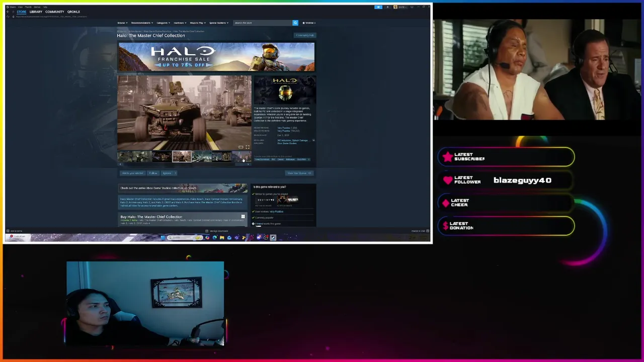Open Steam app icon on taskbar
This screenshot has height=362, width=644.
pyautogui.click(x=273, y=237)
